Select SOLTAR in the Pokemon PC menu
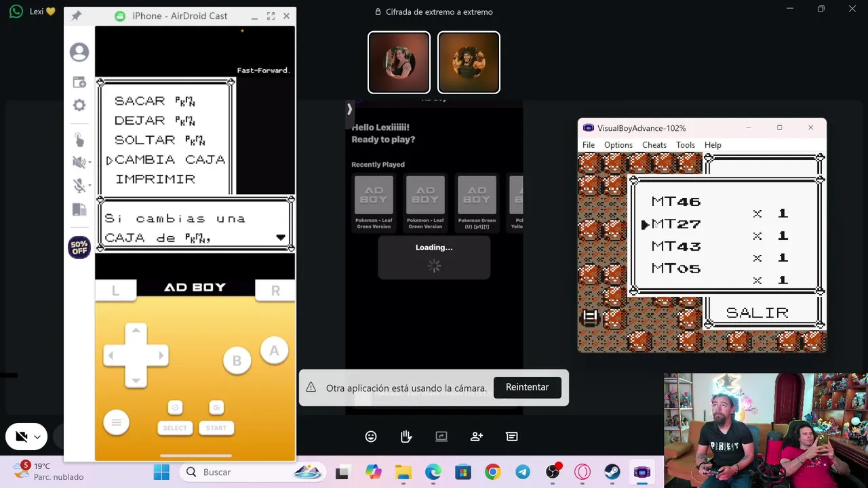Image resolution: width=868 pixels, height=488 pixels. pos(159,140)
